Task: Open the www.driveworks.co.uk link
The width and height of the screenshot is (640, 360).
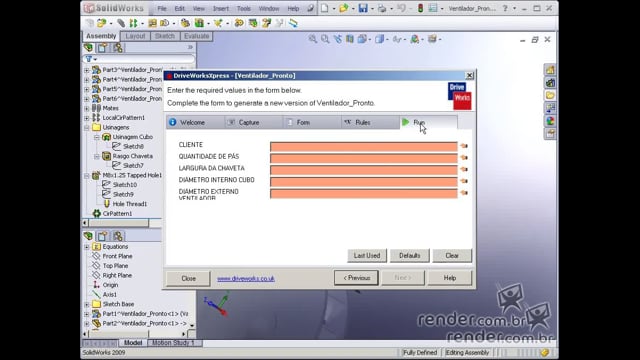Action: (246, 278)
